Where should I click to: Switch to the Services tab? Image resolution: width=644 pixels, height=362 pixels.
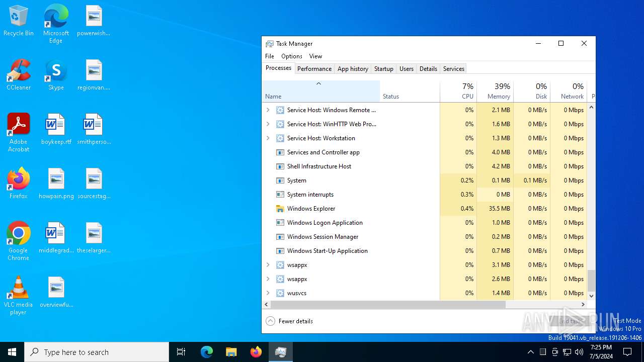[x=454, y=69]
